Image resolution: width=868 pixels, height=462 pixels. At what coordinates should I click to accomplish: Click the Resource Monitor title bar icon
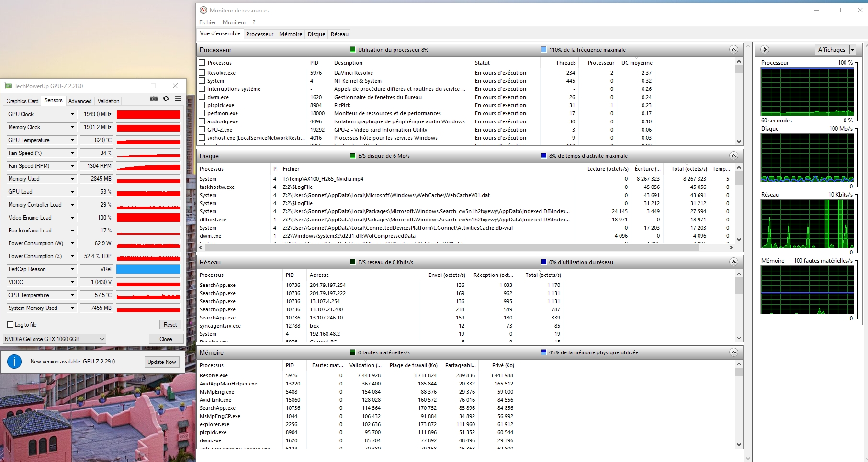(203, 10)
